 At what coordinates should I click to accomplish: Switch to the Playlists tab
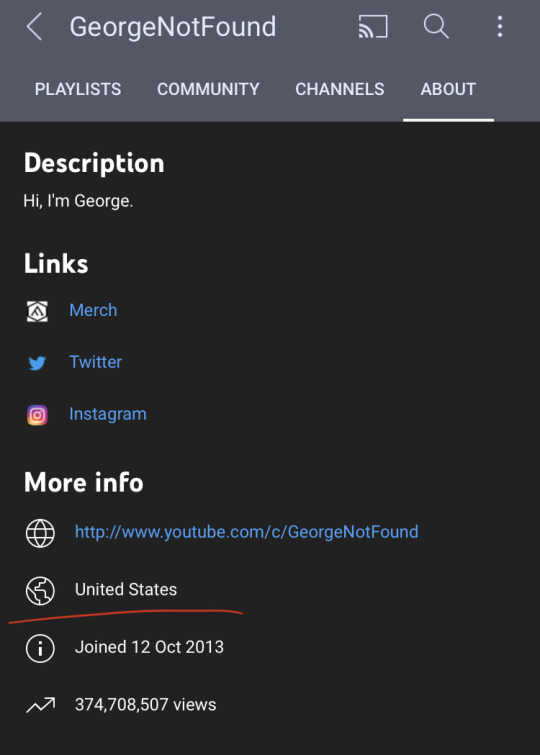[x=78, y=89]
